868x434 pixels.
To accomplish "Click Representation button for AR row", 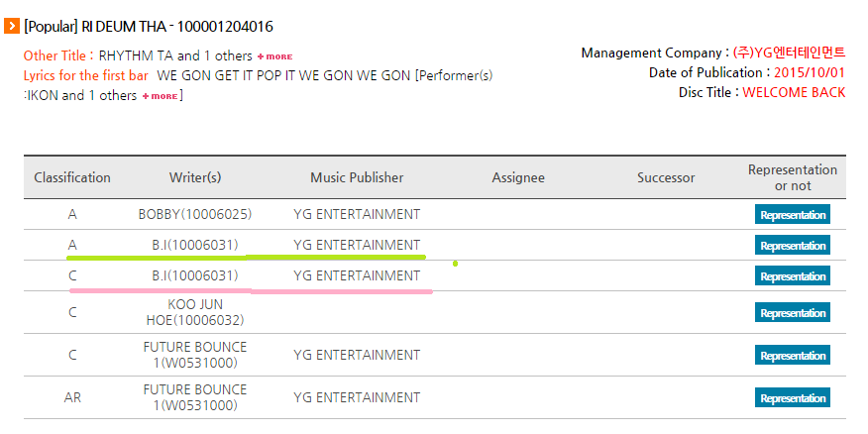I will pyautogui.click(x=792, y=398).
